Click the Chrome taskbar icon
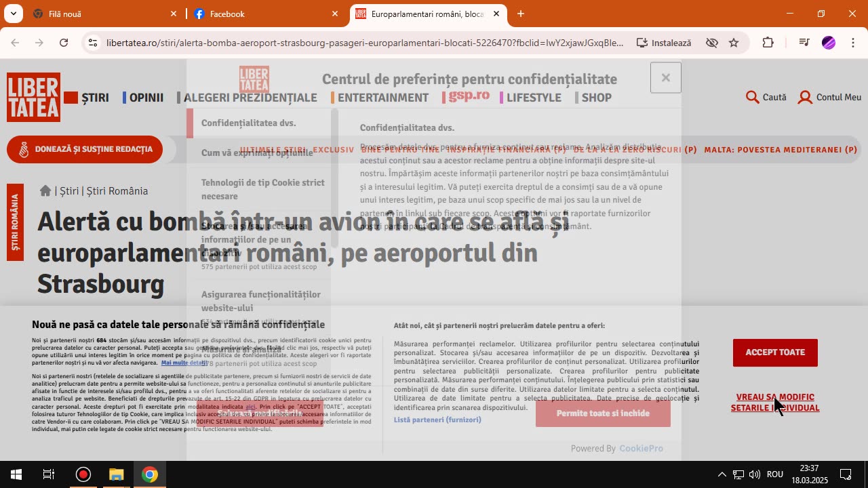The width and height of the screenshot is (868, 488). pyautogui.click(x=150, y=474)
